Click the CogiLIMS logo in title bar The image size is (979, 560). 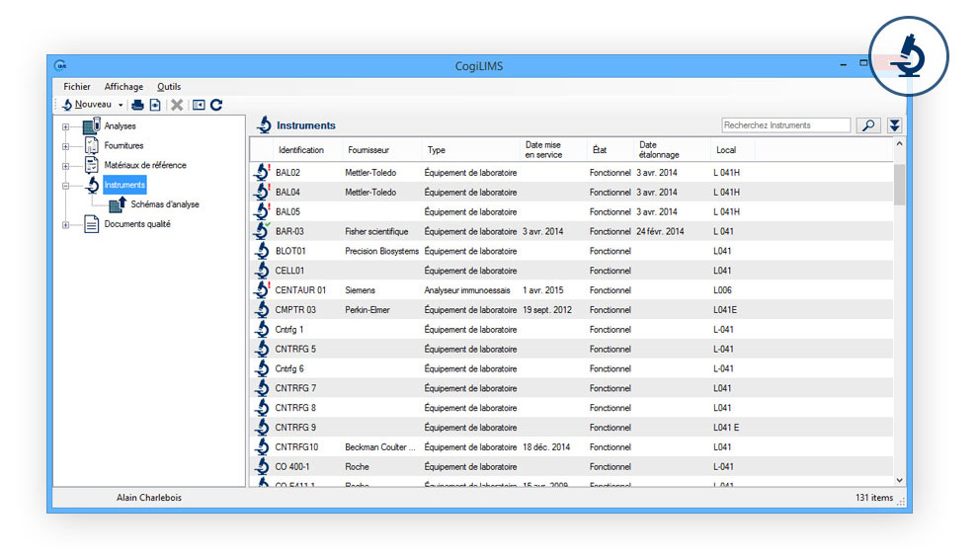point(60,65)
